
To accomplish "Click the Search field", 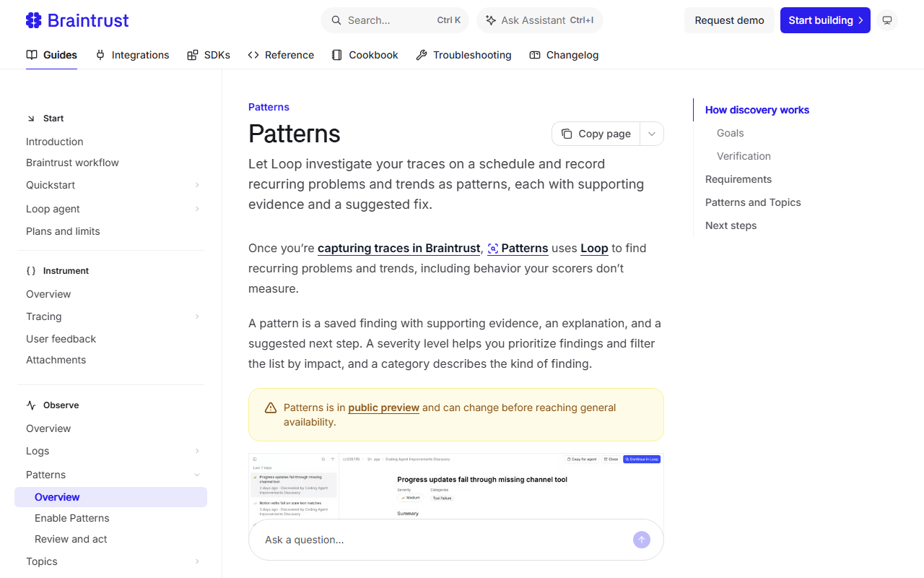I will point(395,20).
